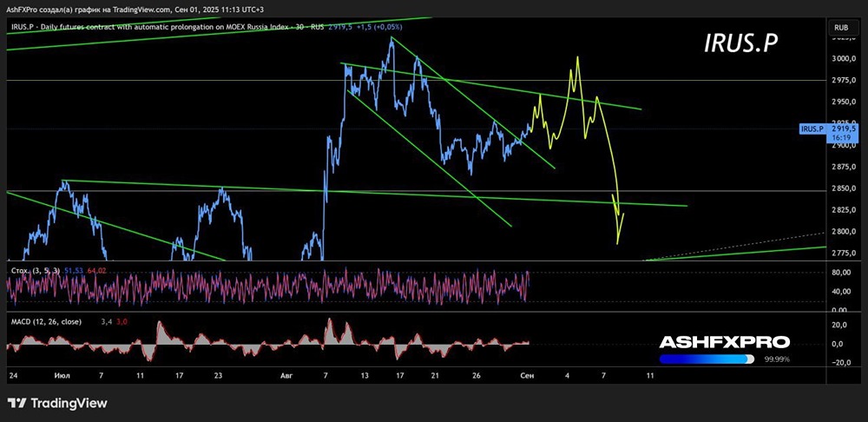Click the grey 3,4 MACD value
The height and width of the screenshot is (422, 868).
coord(107,322)
